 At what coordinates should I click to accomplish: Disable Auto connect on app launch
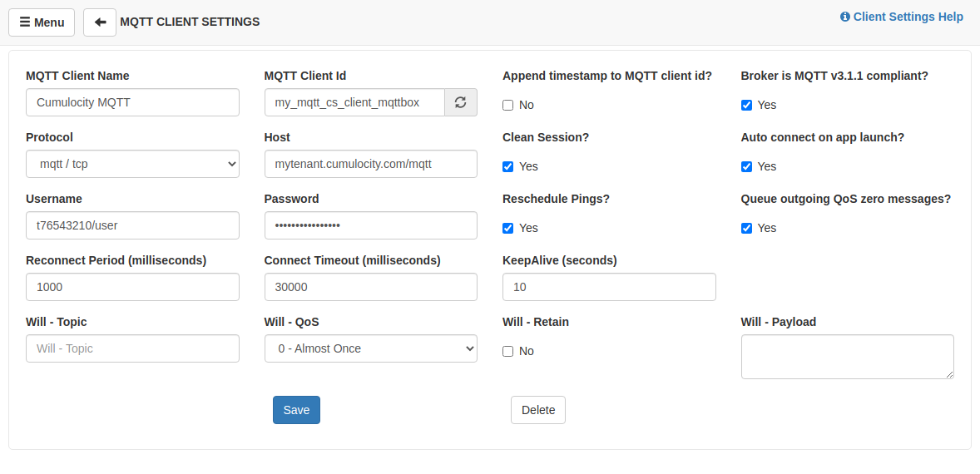pos(746,167)
